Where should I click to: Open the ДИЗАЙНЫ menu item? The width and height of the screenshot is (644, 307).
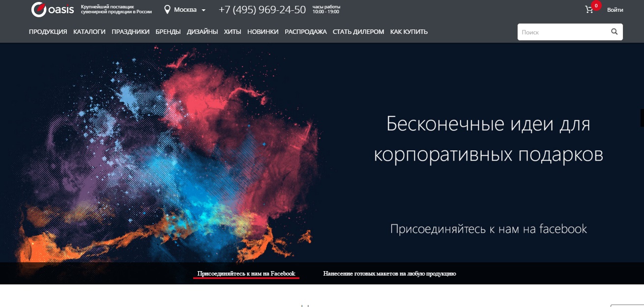pyautogui.click(x=202, y=31)
